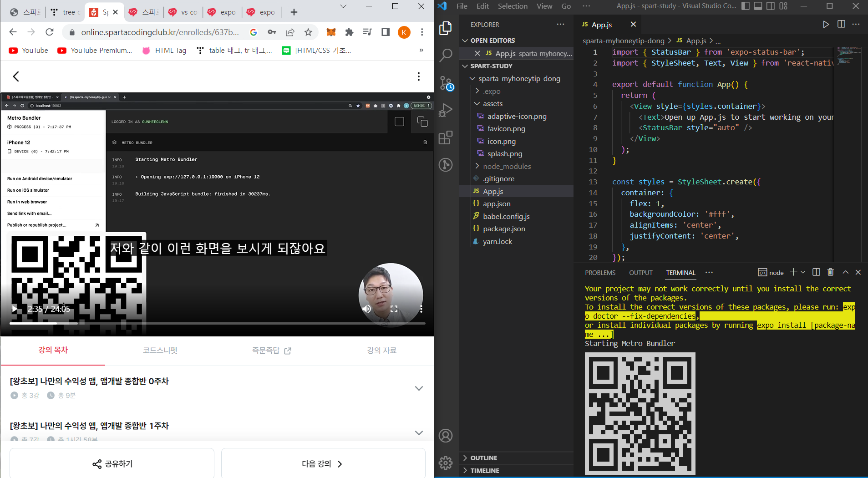Maximize terminal panel with up chevron
The height and width of the screenshot is (478, 868).
click(x=845, y=272)
